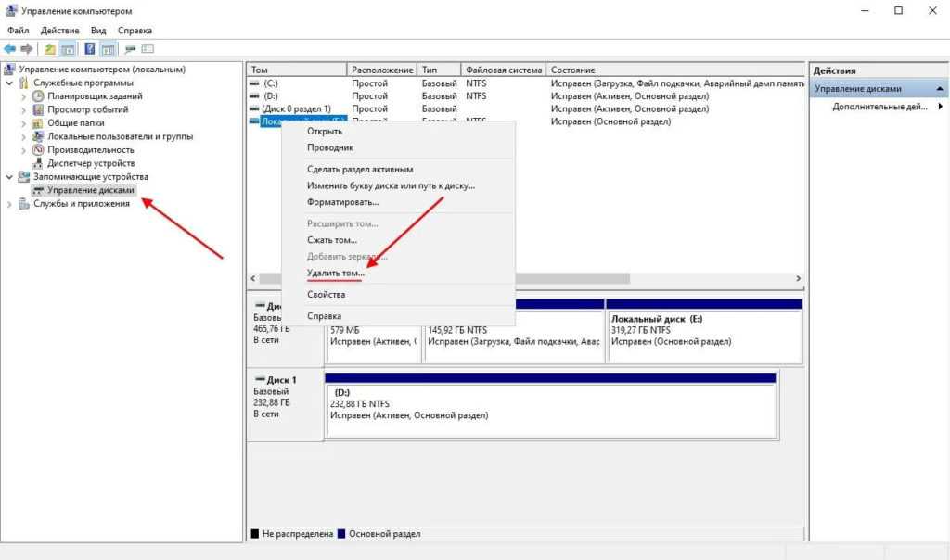Click the volume list scrollbar right arrow
The width and height of the screenshot is (950, 560).
pos(798,278)
